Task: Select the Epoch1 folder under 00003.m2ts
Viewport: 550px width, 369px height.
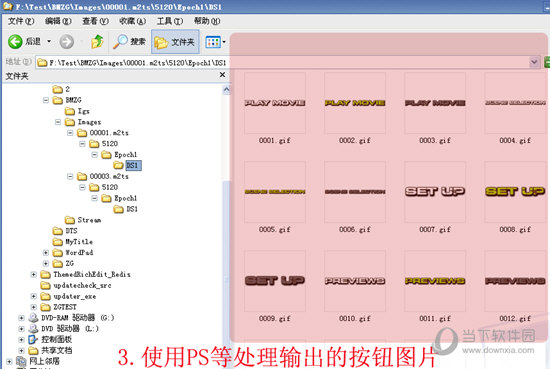Action: coord(126,198)
